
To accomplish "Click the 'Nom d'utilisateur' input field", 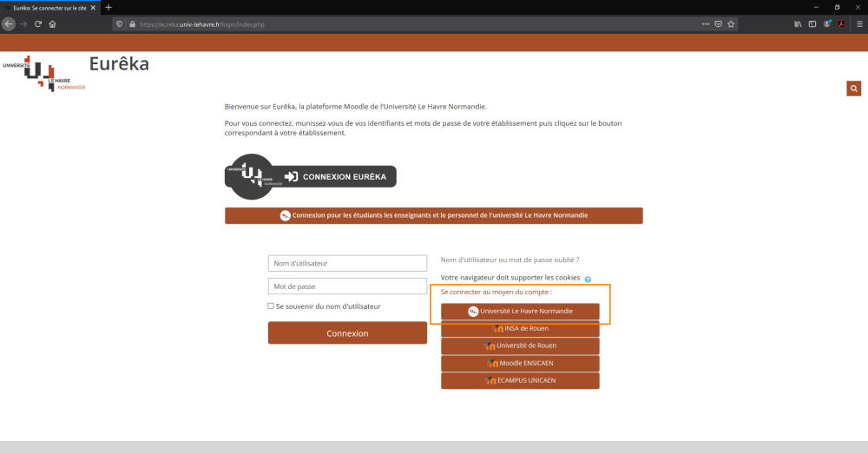I will pyautogui.click(x=347, y=263).
